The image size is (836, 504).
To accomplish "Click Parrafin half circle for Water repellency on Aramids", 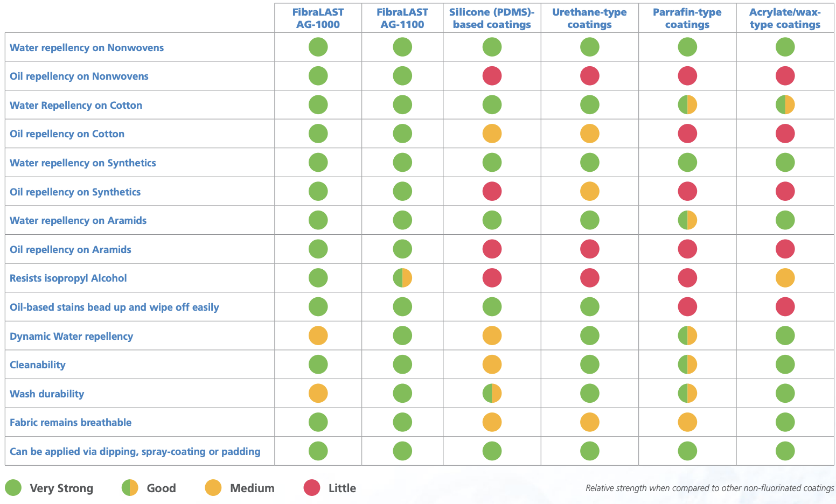I will point(687,220).
